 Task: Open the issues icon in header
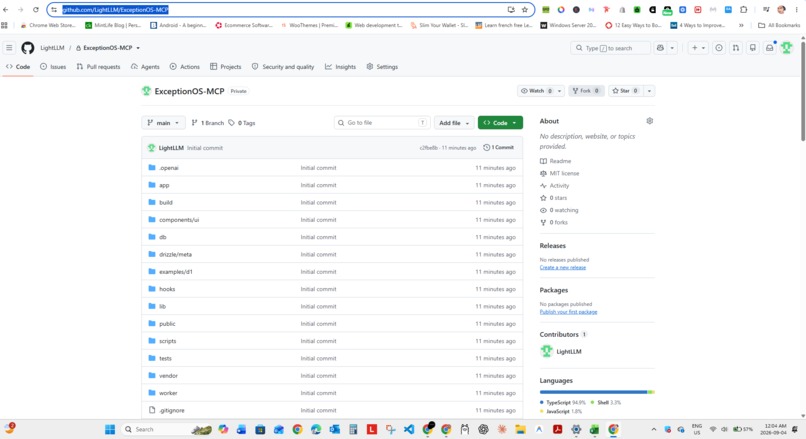pos(719,48)
